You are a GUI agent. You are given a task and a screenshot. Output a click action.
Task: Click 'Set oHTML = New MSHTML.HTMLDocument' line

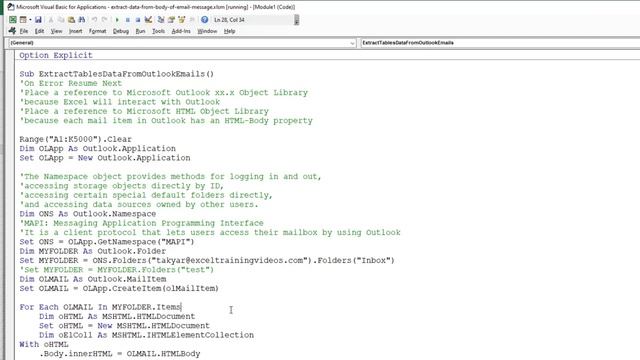pyautogui.click(x=124, y=326)
